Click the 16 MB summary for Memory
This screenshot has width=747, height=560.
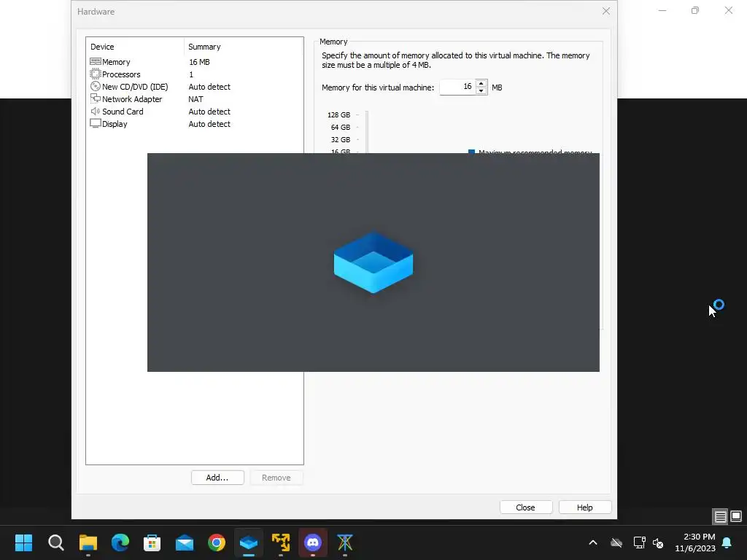199,62
